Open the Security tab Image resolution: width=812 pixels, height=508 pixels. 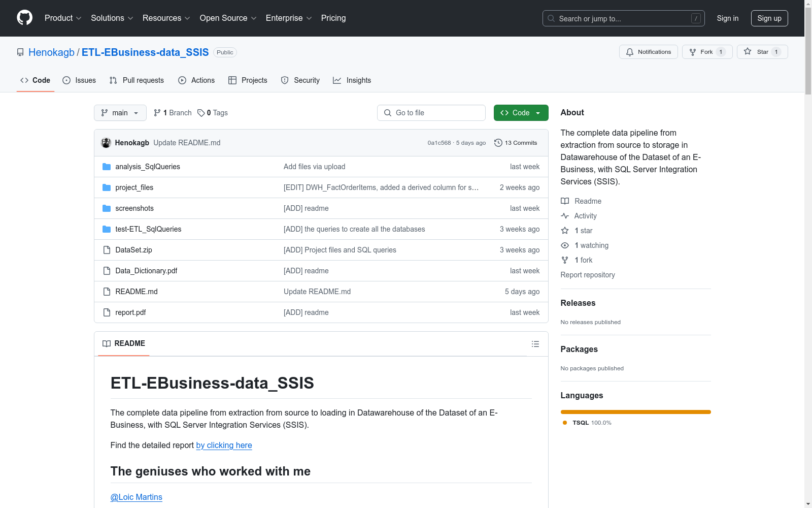point(300,80)
